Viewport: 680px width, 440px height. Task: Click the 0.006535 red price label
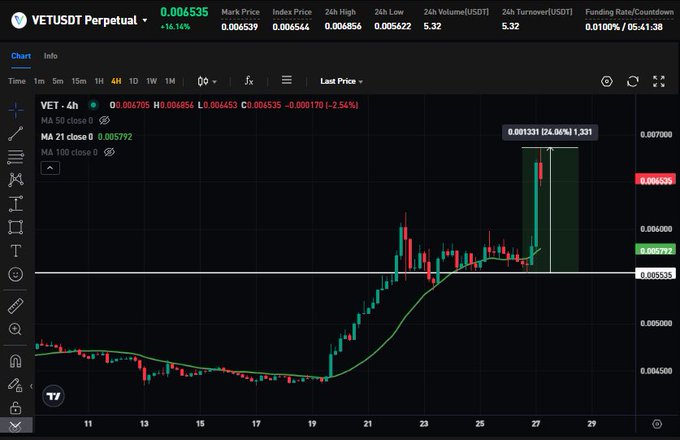click(655, 180)
